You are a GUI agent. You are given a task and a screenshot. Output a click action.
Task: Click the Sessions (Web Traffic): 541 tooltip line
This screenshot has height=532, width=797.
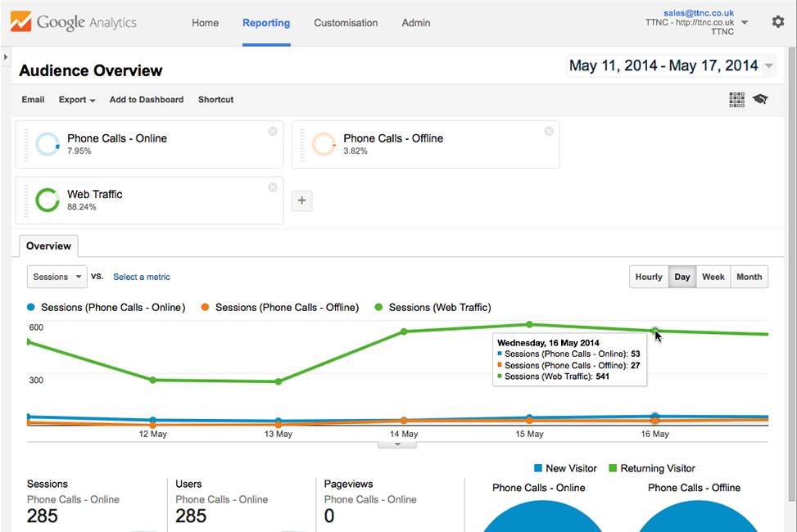pos(553,376)
